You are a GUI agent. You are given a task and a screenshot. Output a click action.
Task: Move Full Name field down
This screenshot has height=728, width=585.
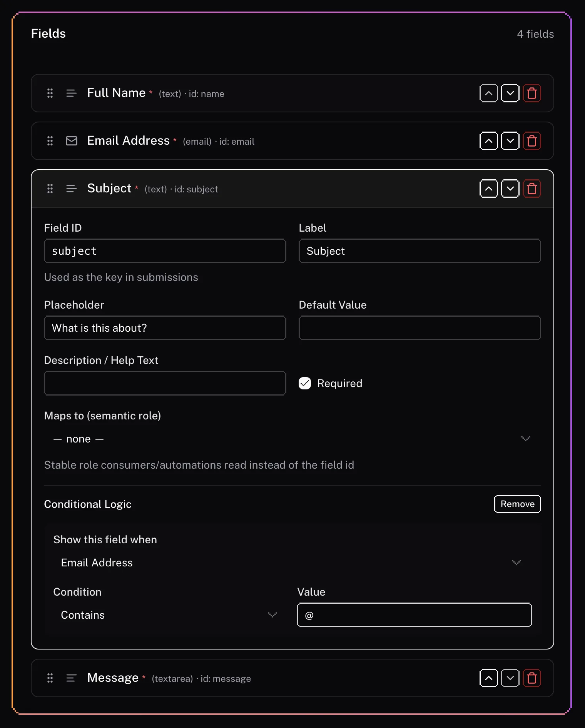tap(510, 93)
